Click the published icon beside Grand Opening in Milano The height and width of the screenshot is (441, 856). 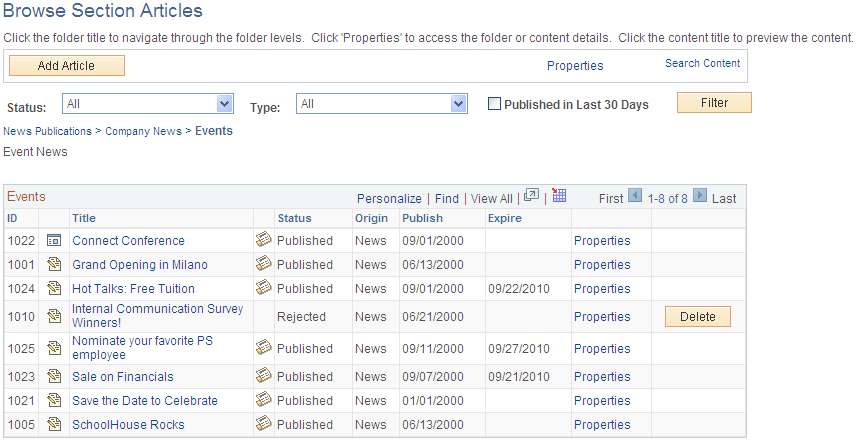(x=263, y=264)
